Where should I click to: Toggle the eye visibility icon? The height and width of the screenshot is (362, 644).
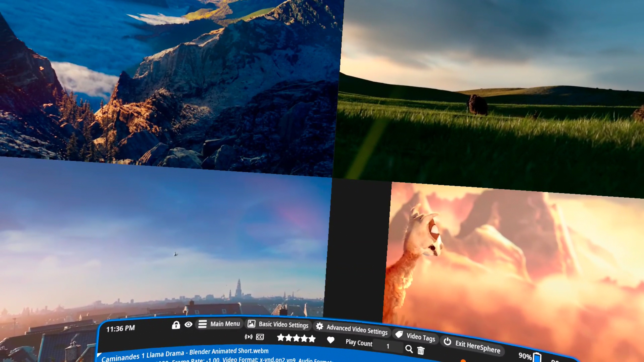point(188,325)
